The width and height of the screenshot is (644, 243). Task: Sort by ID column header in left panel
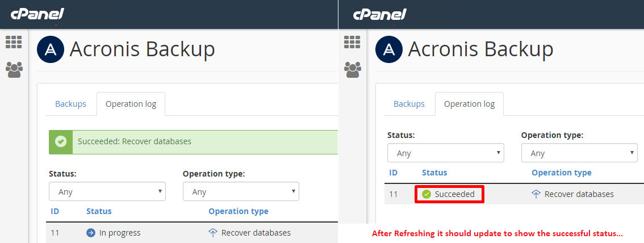click(55, 211)
